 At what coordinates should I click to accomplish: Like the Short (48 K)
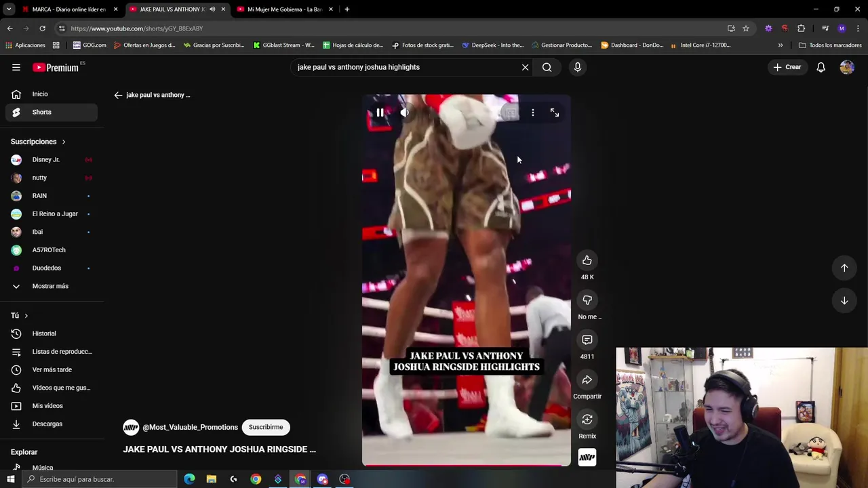[x=587, y=260]
